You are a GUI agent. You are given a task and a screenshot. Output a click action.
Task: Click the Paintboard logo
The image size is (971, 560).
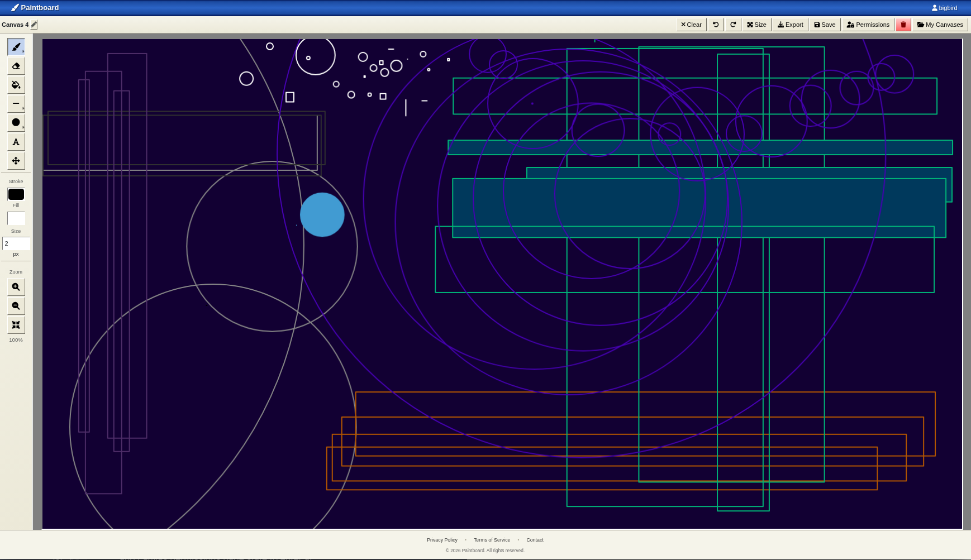[x=35, y=7]
